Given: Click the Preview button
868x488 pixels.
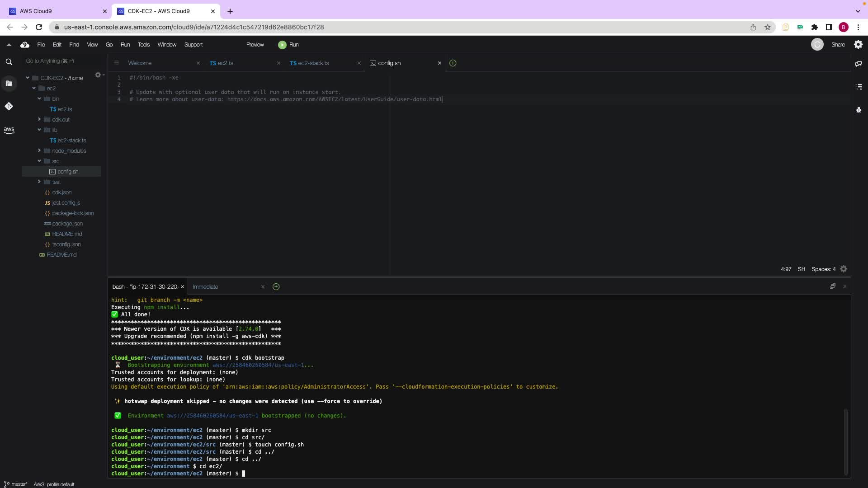Looking at the screenshot, I should [255, 45].
